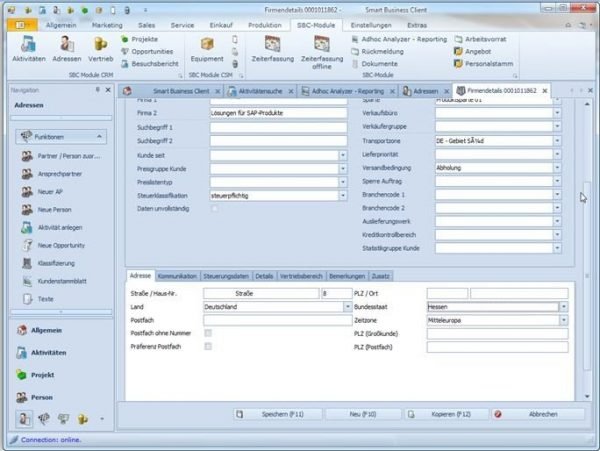600x451 pixels.
Task: Create Neue Person
Action: (x=46, y=210)
